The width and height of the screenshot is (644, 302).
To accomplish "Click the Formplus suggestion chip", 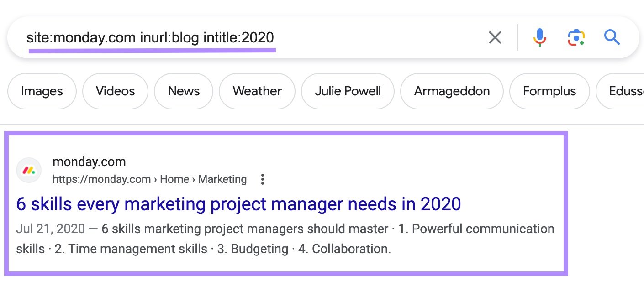I will (549, 91).
